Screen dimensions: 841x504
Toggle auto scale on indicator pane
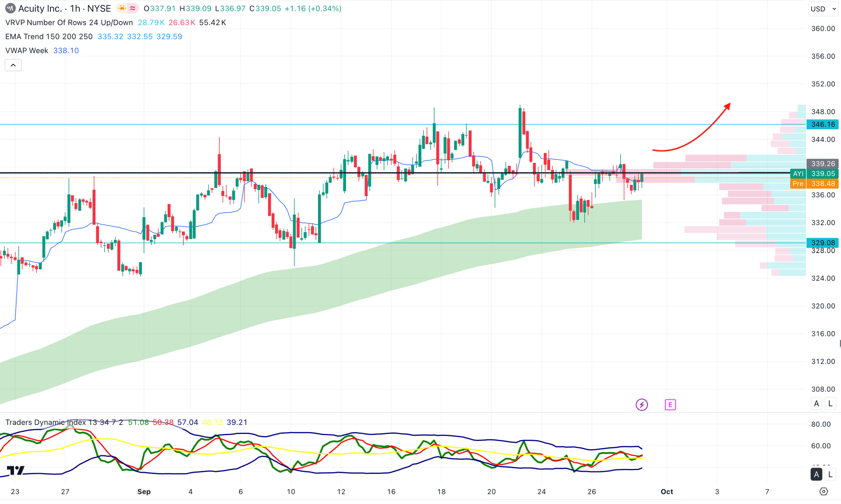tap(816, 474)
